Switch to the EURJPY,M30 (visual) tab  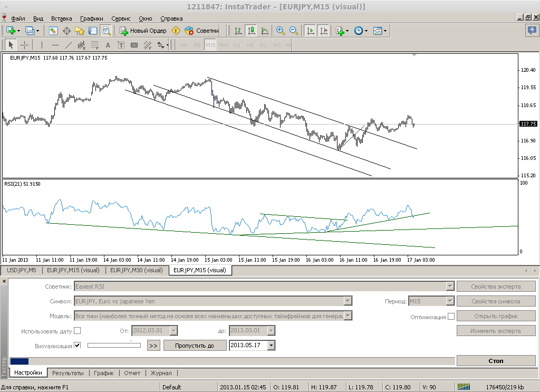137,270
